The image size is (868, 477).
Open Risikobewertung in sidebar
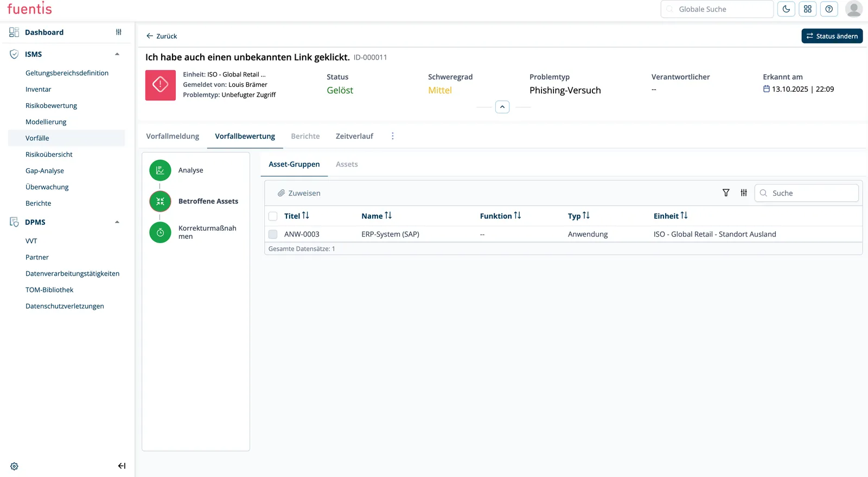(51, 106)
